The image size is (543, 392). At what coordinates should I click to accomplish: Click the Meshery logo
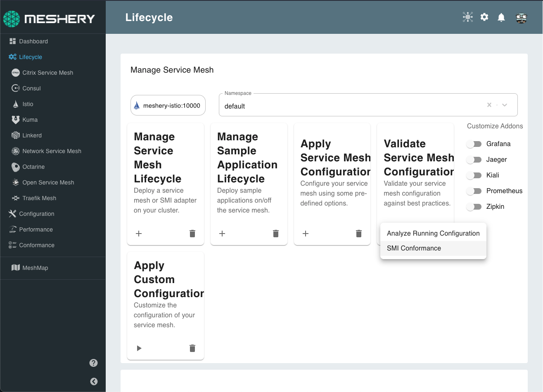point(49,19)
